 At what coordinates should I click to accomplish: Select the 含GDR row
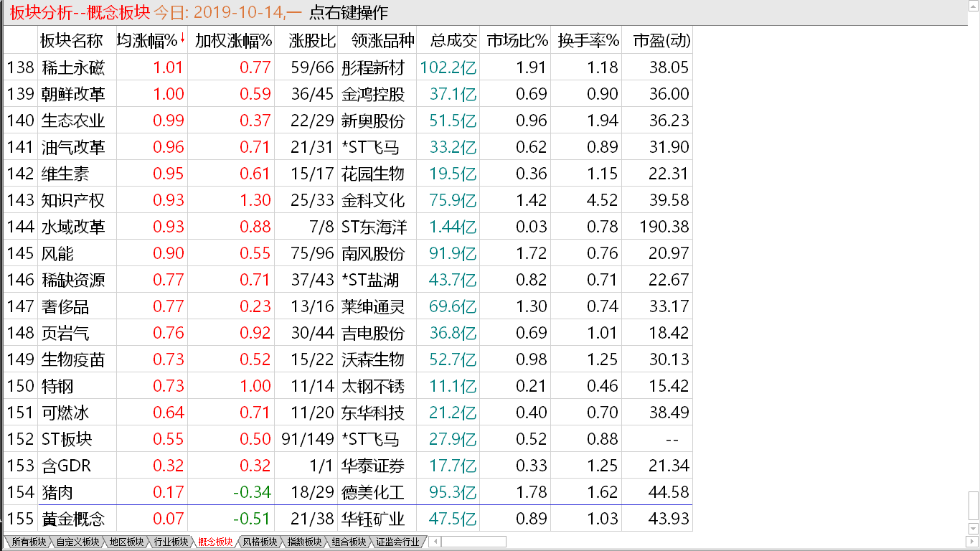coord(348,466)
